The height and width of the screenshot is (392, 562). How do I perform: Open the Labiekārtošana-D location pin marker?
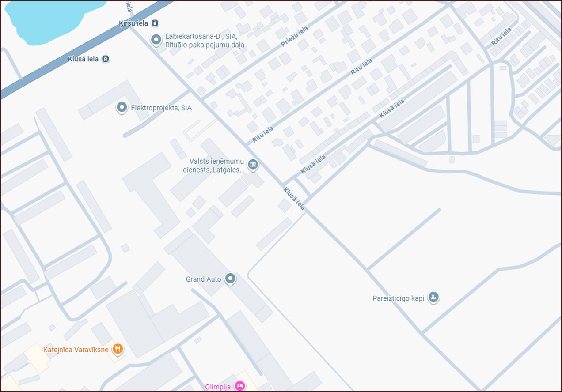[x=156, y=40]
